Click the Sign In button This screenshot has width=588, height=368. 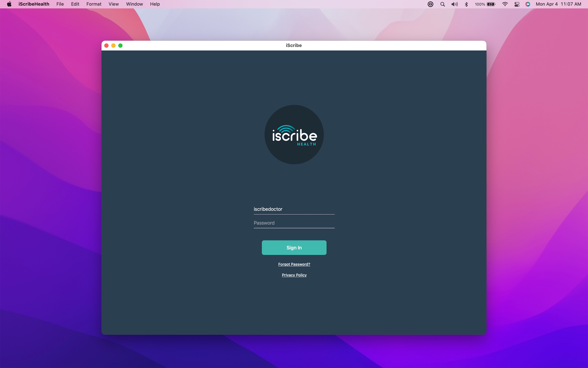click(294, 248)
